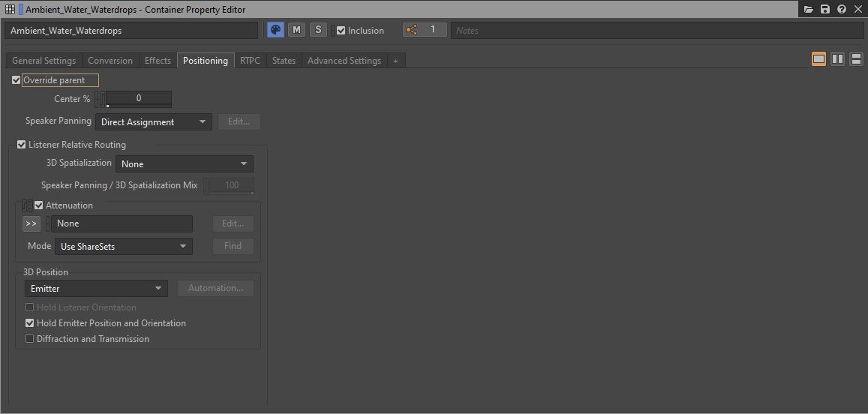Click the link indicator beside Attenuation checkbox
This screenshot has width=868, height=414.
(24, 205)
